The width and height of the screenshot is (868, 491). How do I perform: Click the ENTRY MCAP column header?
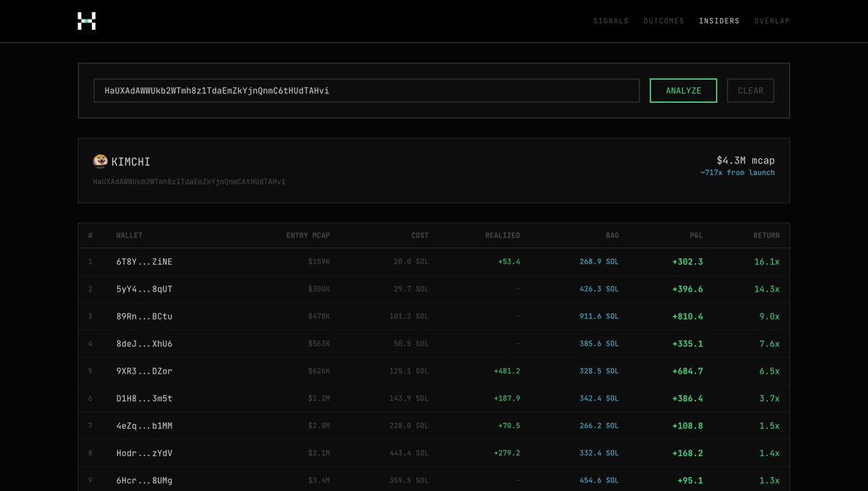point(308,236)
